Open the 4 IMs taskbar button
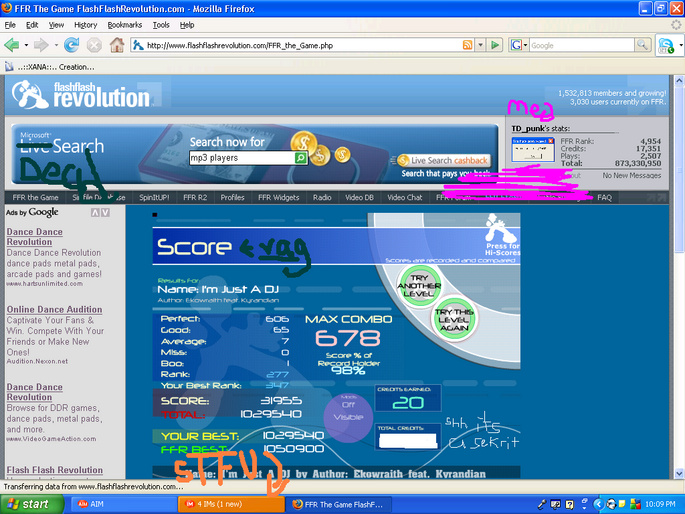Viewport: 685px width, 514px height. (231, 504)
